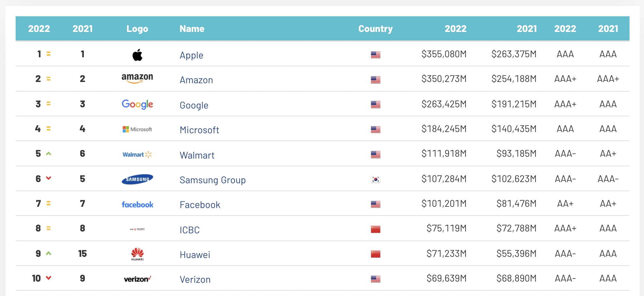Screen dimensions: 644x296
Task: Click the Logo column header
Action: click(x=137, y=29)
